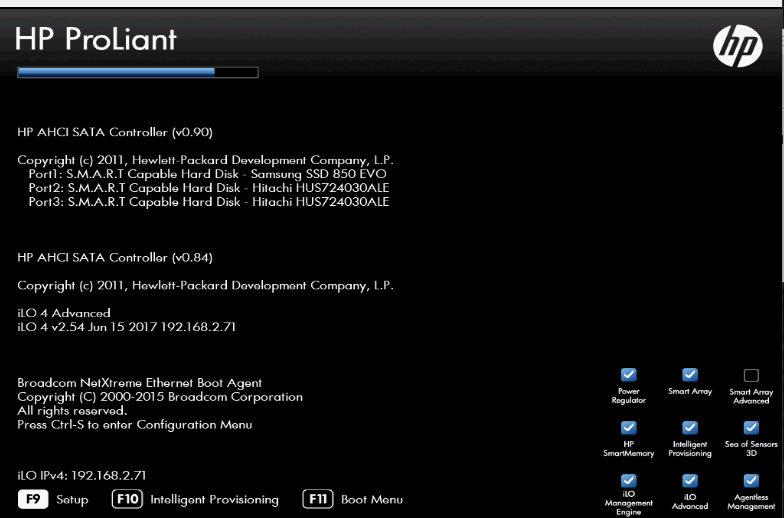
Task: Click the boot progress bar
Action: point(137,72)
